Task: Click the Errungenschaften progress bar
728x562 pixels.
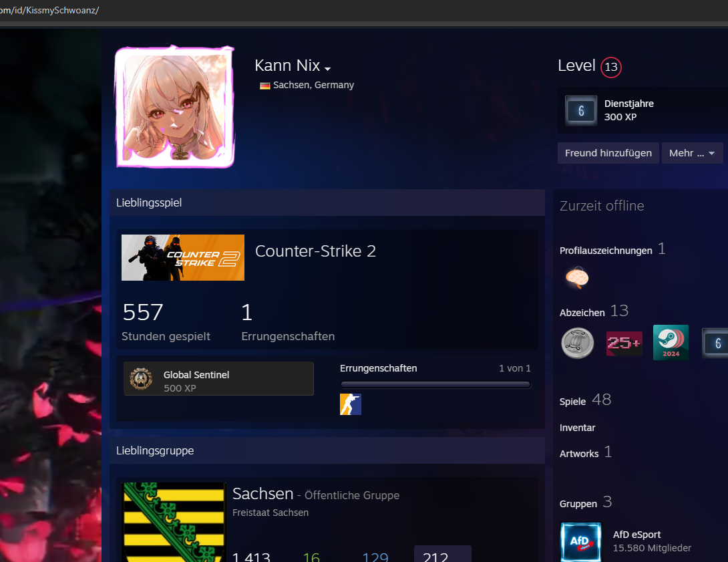Action: coord(435,384)
